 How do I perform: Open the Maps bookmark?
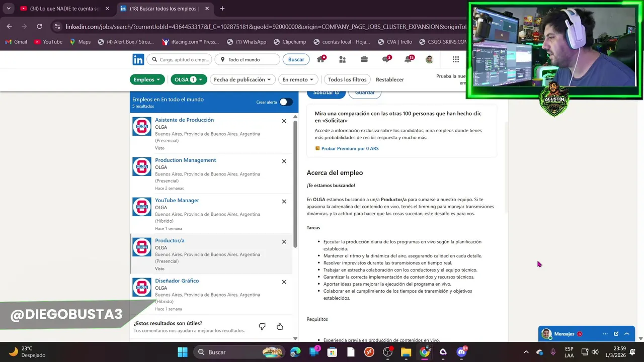tap(80, 42)
